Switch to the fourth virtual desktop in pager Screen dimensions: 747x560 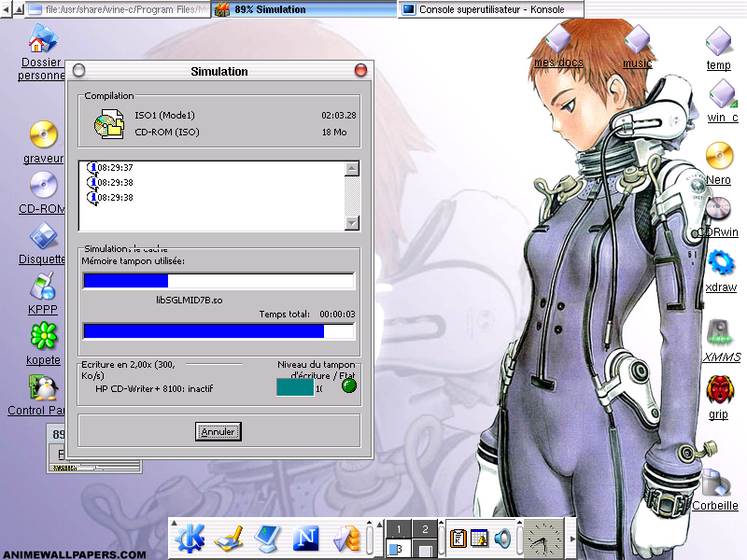click(425, 548)
